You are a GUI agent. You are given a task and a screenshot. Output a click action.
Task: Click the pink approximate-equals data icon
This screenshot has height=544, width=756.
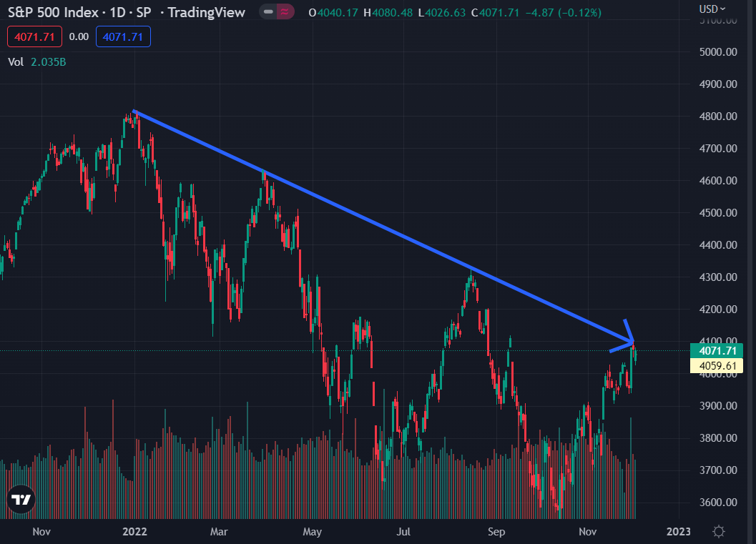coord(285,12)
